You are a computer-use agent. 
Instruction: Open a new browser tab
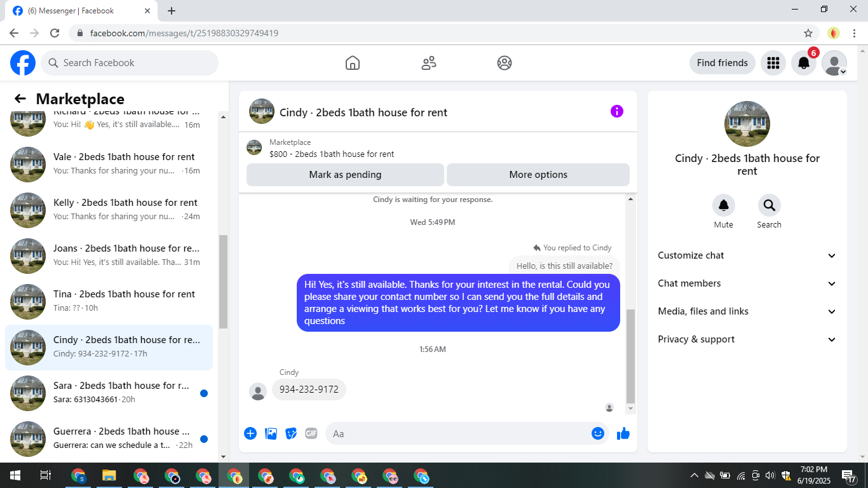(x=172, y=11)
